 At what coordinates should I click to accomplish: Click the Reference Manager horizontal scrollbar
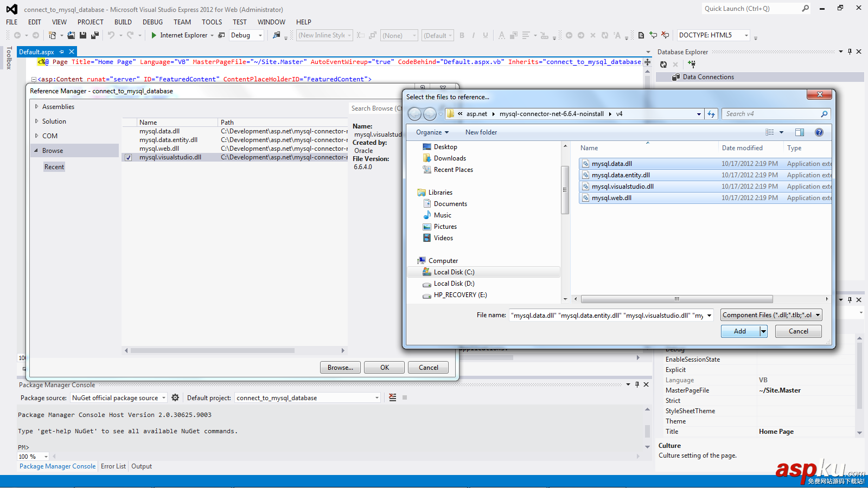click(x=213, y=350)
